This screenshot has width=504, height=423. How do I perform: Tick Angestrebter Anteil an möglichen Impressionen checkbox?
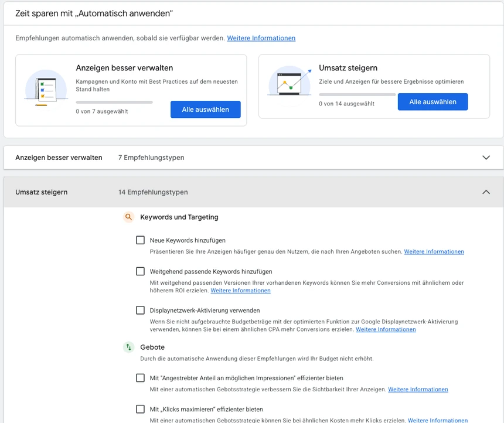[x=140, y=378]
